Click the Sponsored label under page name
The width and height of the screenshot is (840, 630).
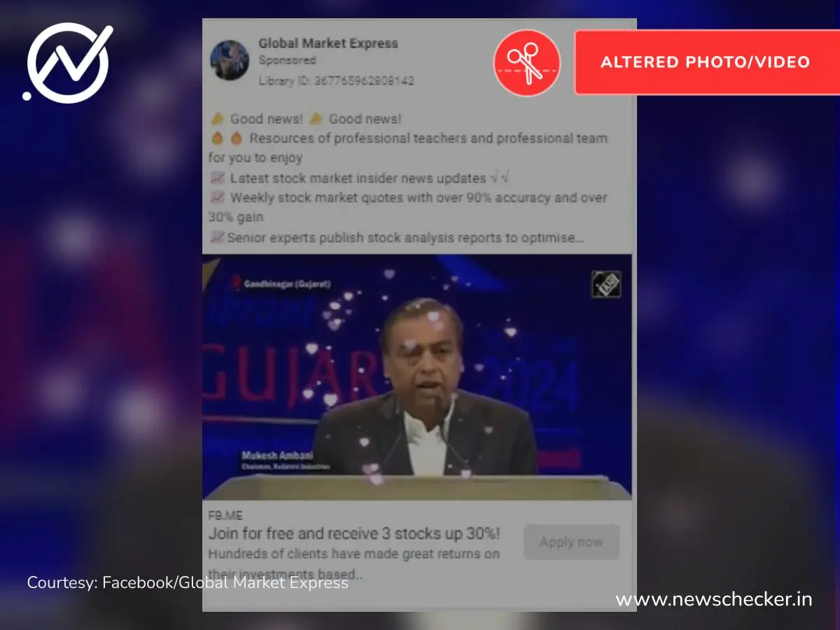click(287, 61)
